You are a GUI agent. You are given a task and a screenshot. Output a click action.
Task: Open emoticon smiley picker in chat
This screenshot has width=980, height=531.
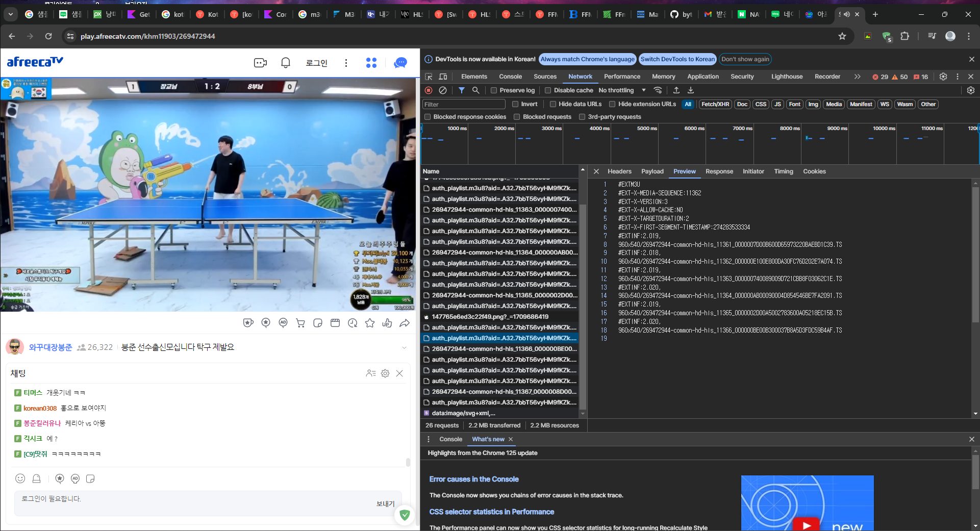20,478
